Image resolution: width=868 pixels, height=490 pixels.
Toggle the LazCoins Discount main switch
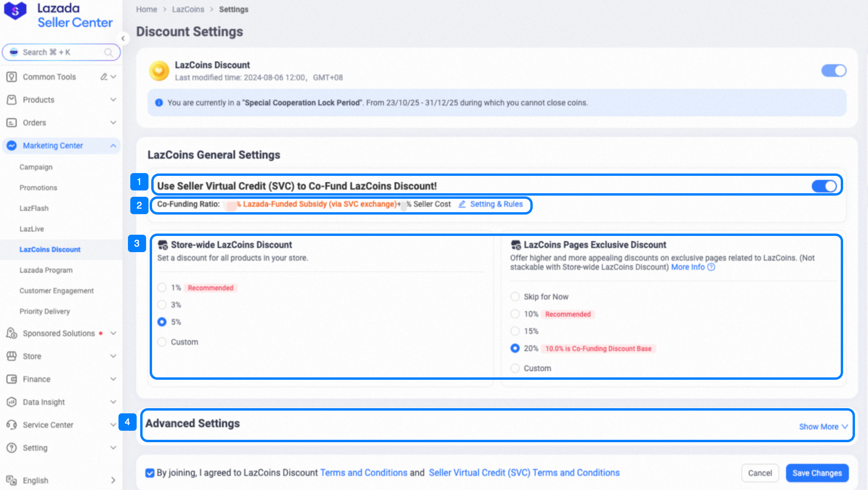[834, 71]
